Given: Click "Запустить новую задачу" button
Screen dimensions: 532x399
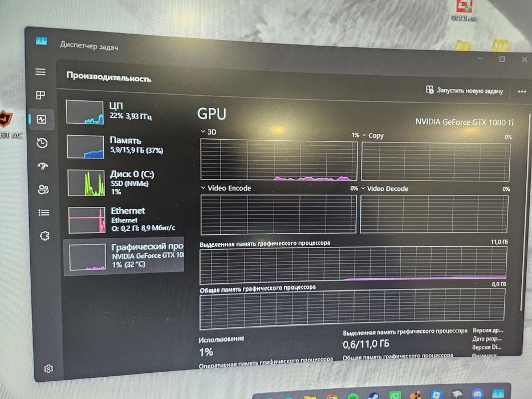Looking at the screenshot, I should [465, 90].
